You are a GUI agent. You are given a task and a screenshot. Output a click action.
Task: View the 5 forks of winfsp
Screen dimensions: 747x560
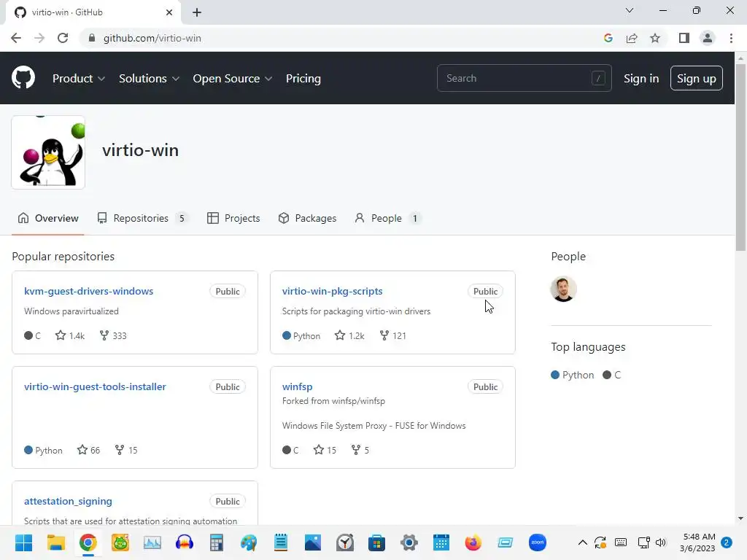point(360,450)
